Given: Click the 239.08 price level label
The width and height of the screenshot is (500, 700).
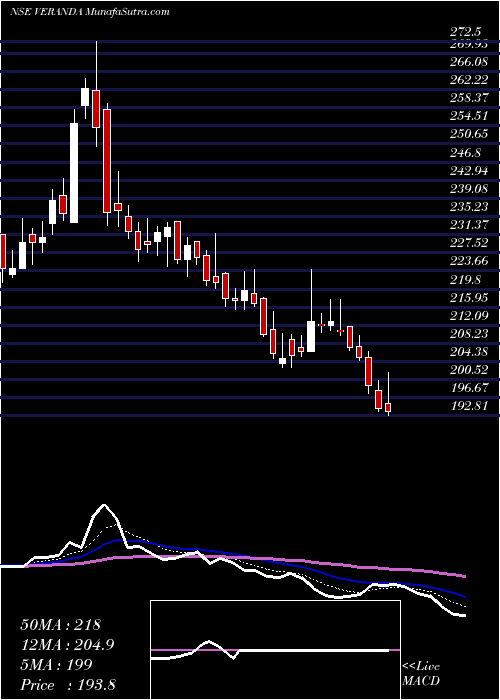Looking at the screenshot, I should pyautogui.click(x=469, y=189).
